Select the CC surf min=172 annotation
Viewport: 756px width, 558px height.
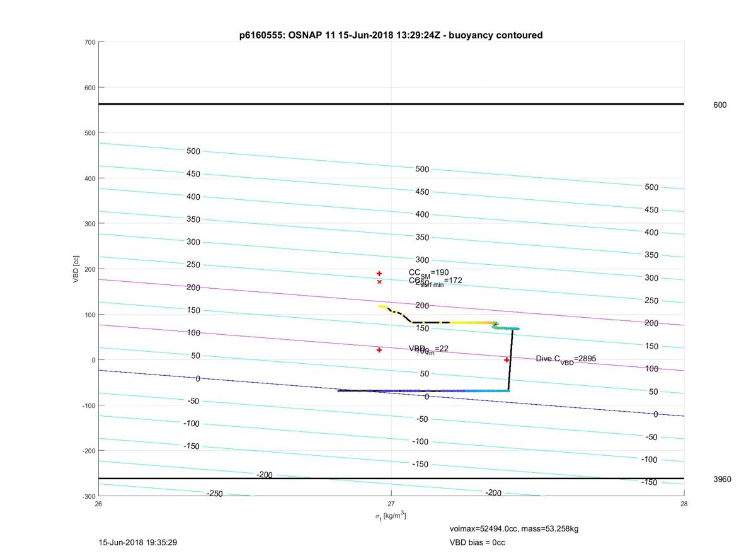pyautogui.click(x=435, y=281)
